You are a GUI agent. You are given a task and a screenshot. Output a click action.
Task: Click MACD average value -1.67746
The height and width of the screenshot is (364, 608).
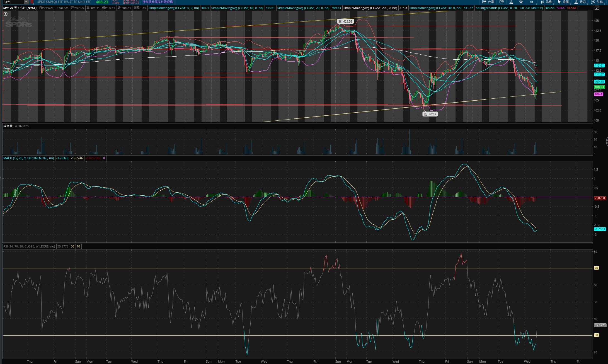tap(77, 158)
